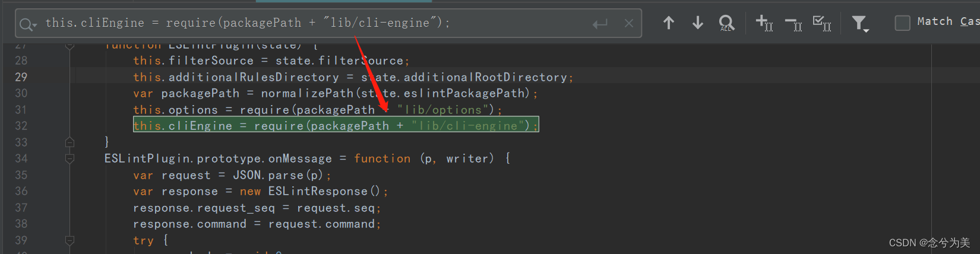The image size is (980, 254).
Task: Click on "this.additionalRulesDirectory" text
Action: point(236,77)
